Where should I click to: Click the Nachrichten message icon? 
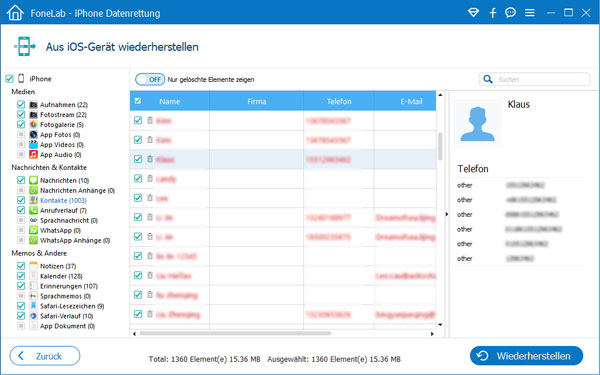pos(34,180)
